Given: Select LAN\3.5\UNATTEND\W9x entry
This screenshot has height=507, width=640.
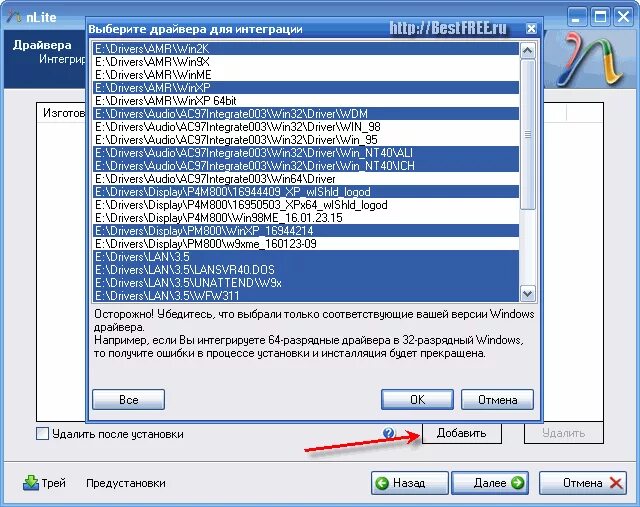Looking at the screenshot, I should point(306,283).
